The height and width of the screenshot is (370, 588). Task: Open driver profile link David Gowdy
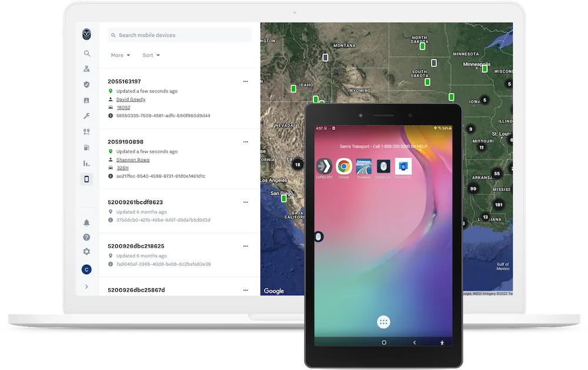(131, 99)
